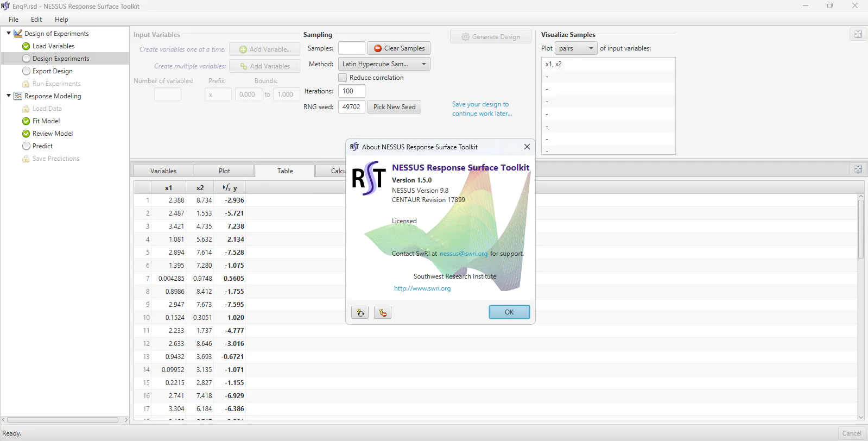The width and height of the screenshot is (868, 441).
Task: Click the Response Modeling sheet icon
Action: 18,96
